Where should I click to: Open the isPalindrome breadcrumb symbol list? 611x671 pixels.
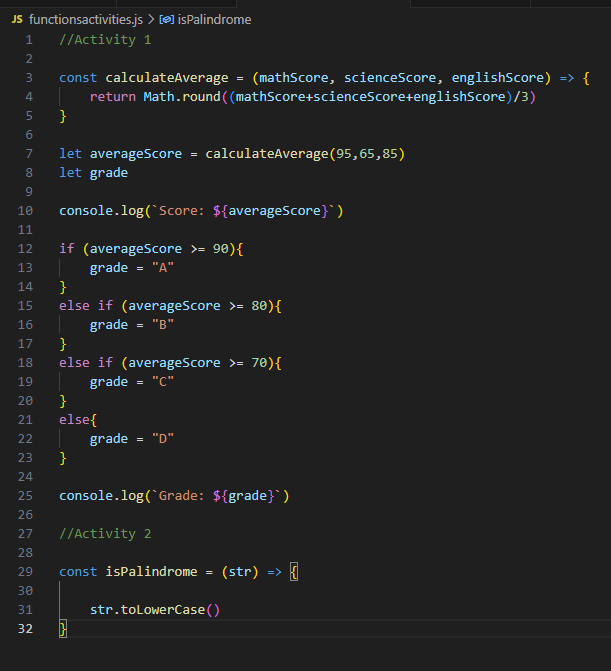click(214, 19)
